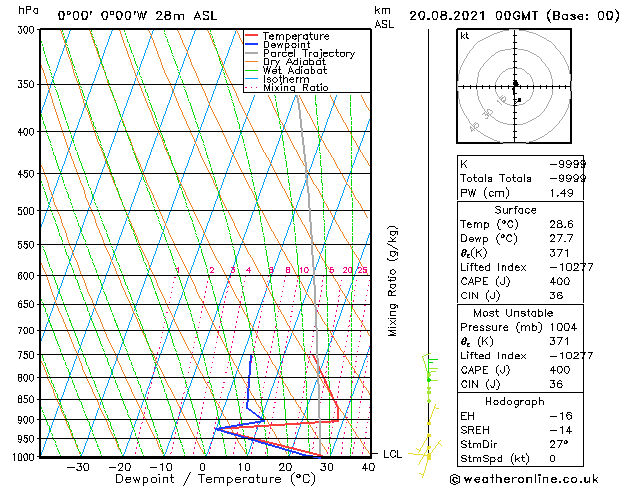The height and width of the screenshot is (486, 629).
Task: Click the PW (cm) value 1.49
Action: tap(561, 193)
